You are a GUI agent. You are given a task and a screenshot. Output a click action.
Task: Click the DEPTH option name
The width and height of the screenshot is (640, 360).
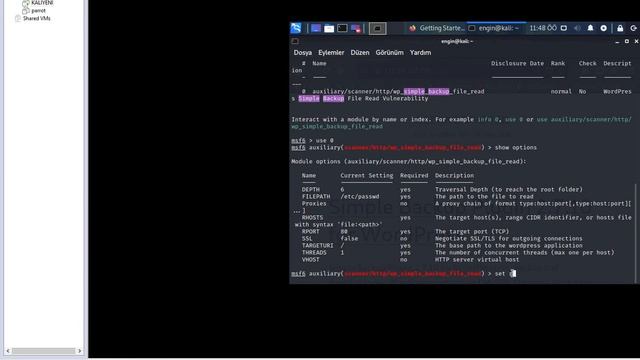(x=311, y=189)
